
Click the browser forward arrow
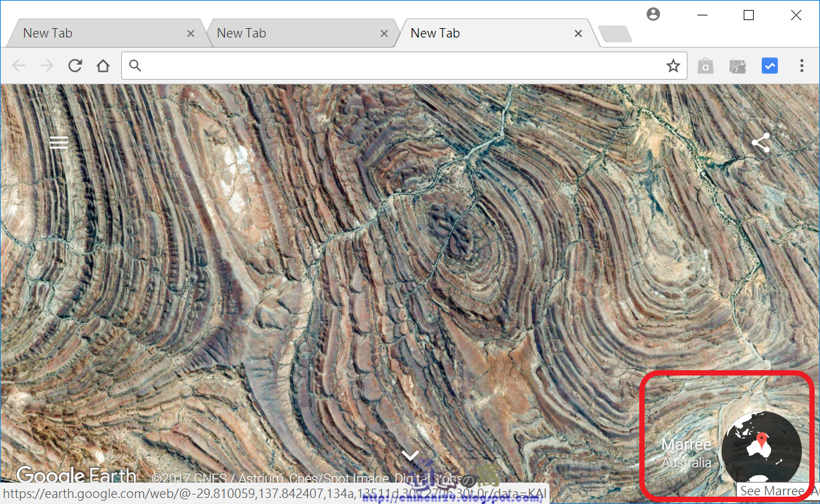pos(46,66)
